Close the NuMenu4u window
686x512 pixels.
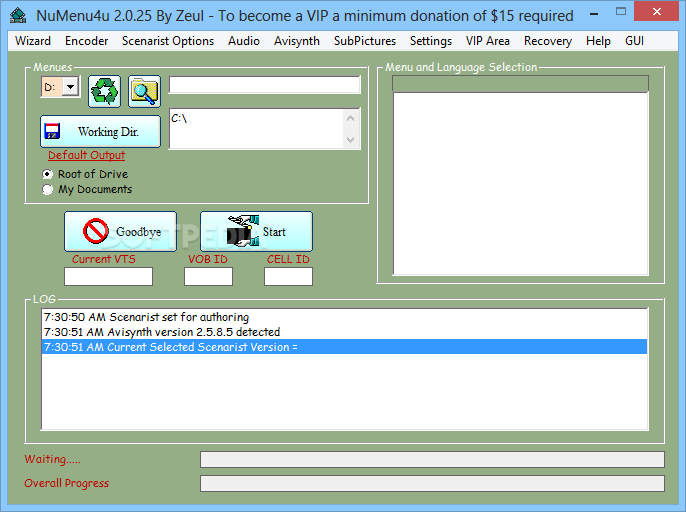[x=656, y=12]
